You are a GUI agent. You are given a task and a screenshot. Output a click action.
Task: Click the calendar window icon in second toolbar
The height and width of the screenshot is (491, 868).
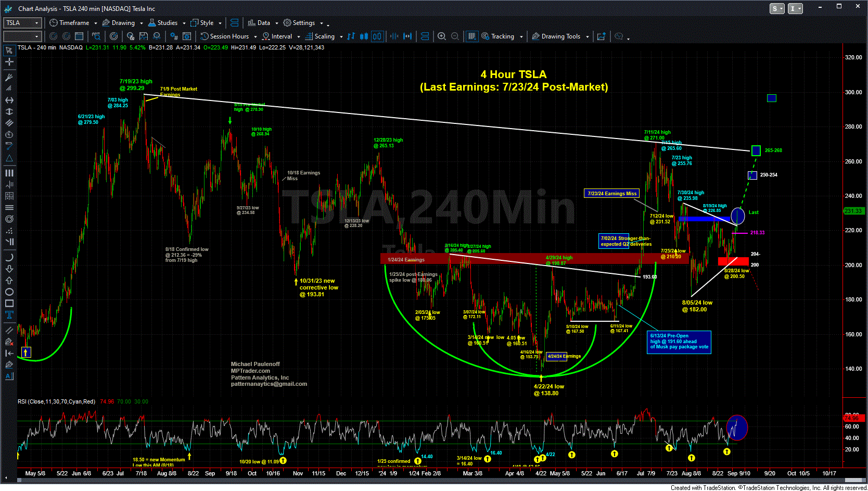79,36
